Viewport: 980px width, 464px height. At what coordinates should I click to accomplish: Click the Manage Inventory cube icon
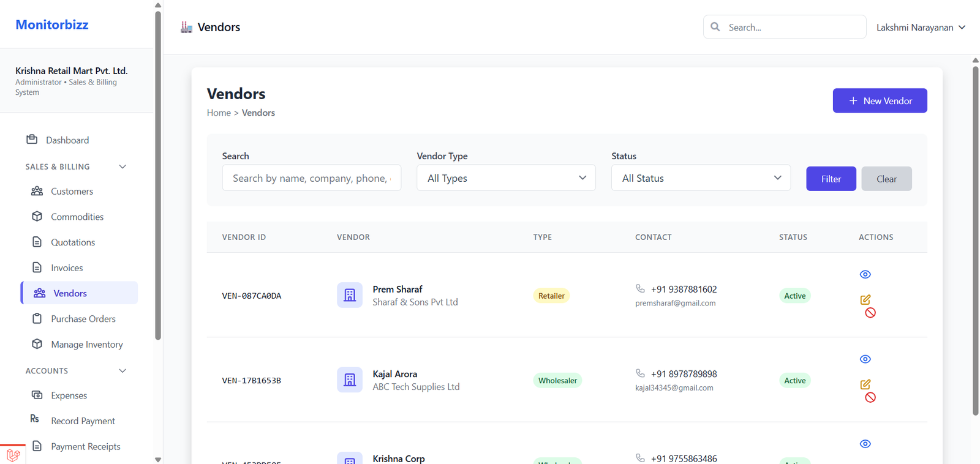(x=37, y=344)
